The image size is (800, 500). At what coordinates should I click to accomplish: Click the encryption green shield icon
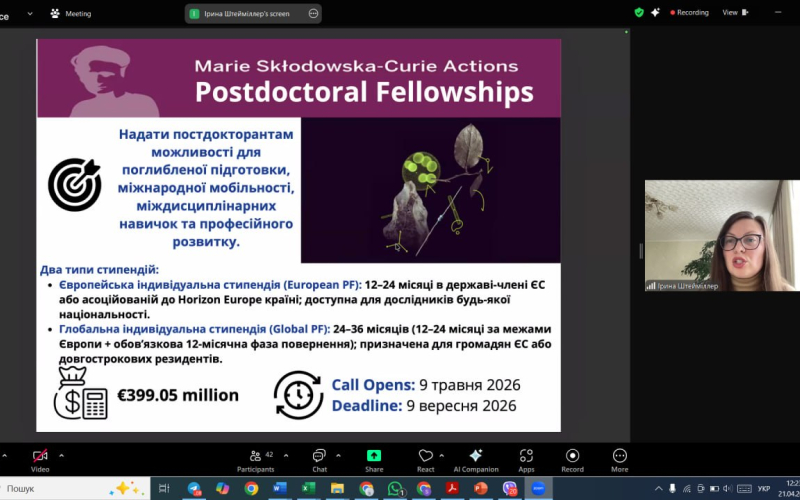639,13
